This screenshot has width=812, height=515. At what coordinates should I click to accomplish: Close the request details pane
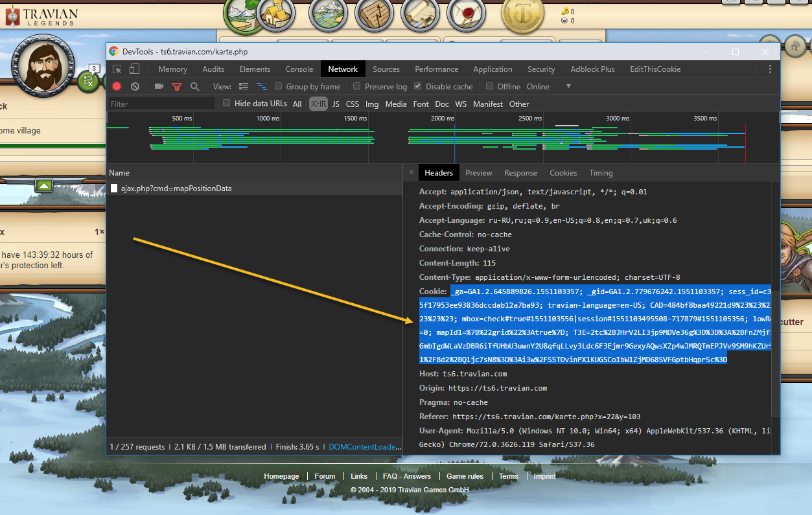point(411,172)
